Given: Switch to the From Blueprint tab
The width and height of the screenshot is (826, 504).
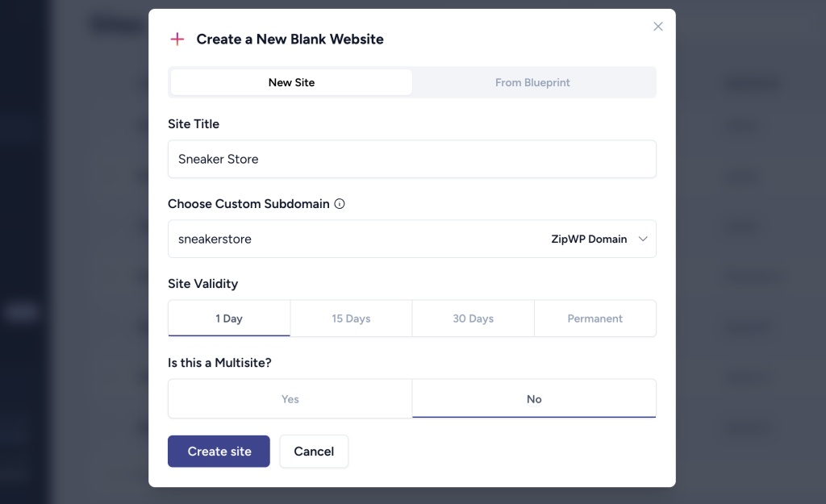Looking at the screenshot, I should point(532,82).
